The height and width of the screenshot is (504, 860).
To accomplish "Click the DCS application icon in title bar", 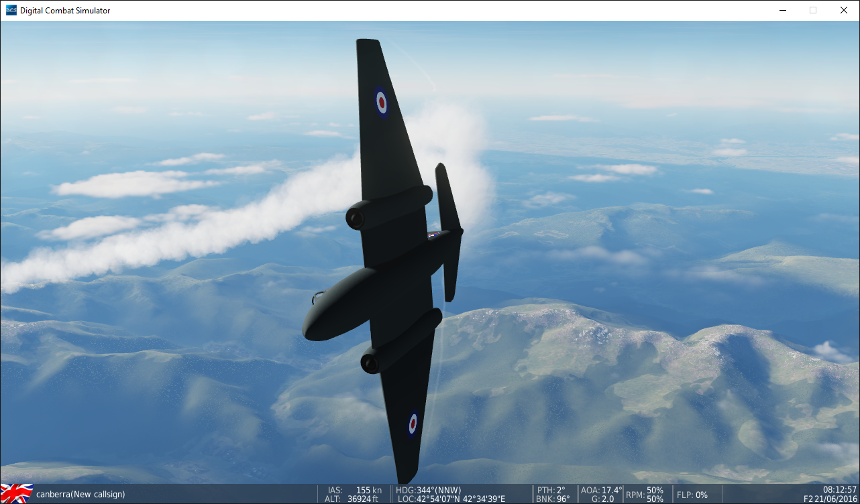I will pos(11,10).
